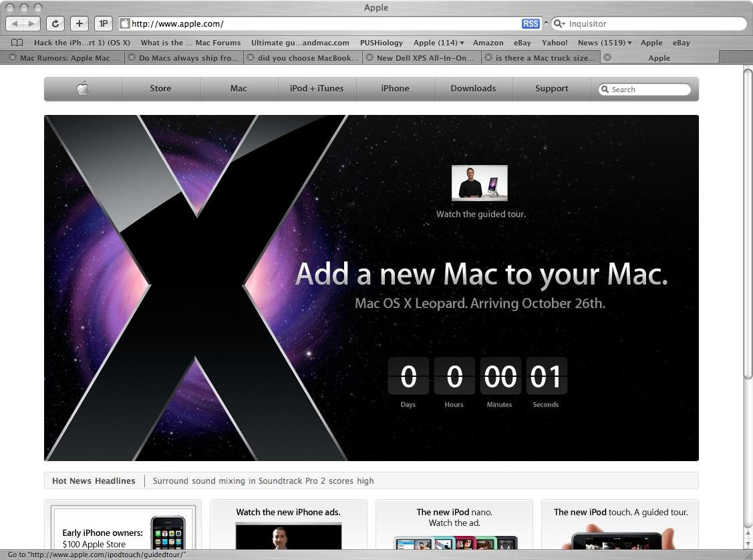The width and height of the screenshot is (753, 560).
Task: Open Store in Apple navigation bar
Action: click(160, 88)
